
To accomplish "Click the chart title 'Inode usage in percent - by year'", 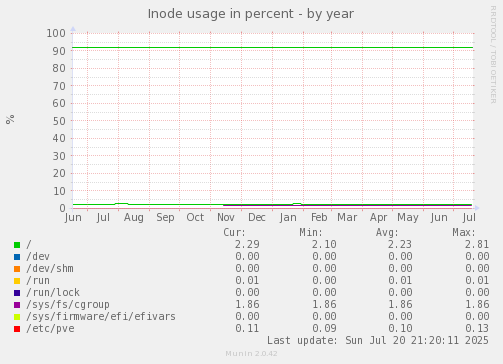I will click(251, 14).
